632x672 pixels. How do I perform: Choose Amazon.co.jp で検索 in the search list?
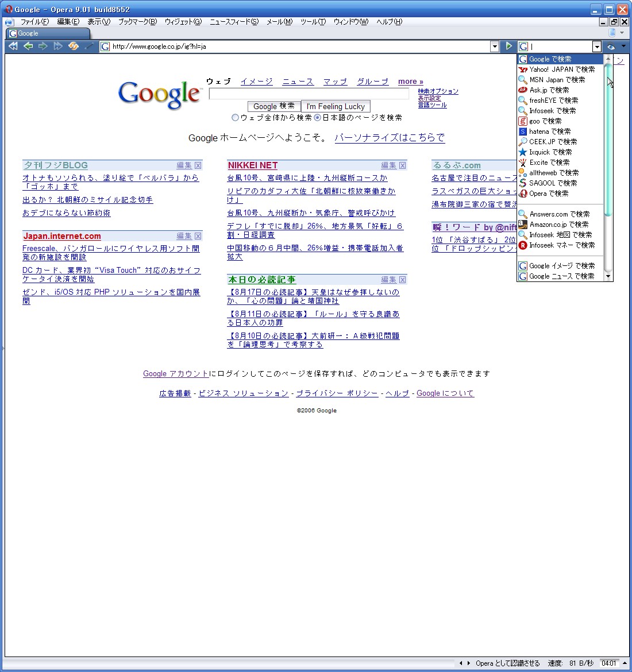pyautogui.click(x=560, y=225)
